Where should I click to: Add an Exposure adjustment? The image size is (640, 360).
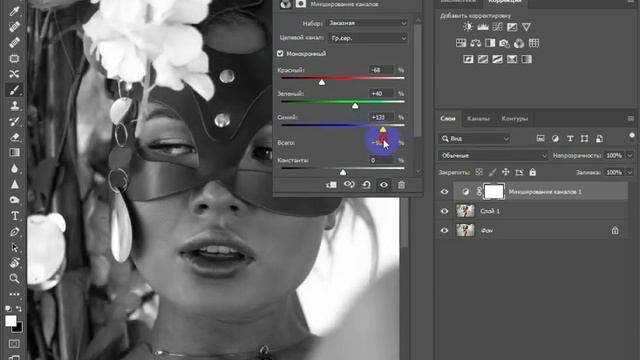coord(512,27)
